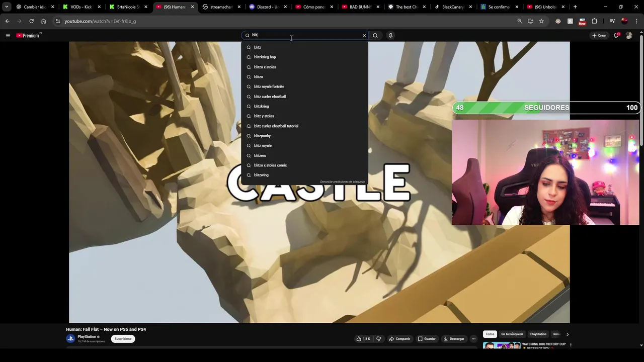Viewport: 644px width, 362px height.
Task: Close the 'Se confirma' tab
Action: [517, 7]
